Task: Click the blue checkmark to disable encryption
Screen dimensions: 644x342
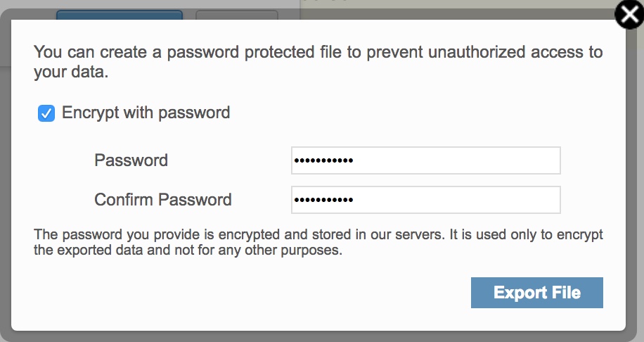Action: [46, 113]
